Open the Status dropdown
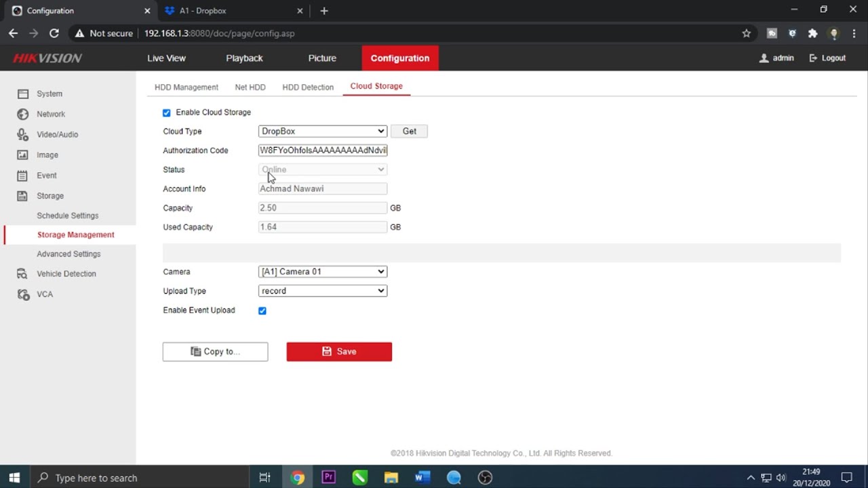Viewport: 868px width, 488px height. point(323,169)
